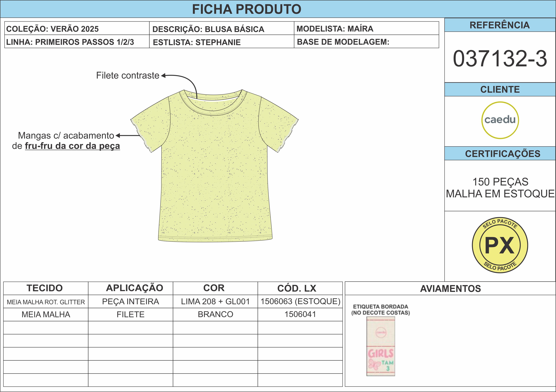Click the APLICAÇÃO column header
The width and height of the screenshot is (556, 392).
(134, 288)
